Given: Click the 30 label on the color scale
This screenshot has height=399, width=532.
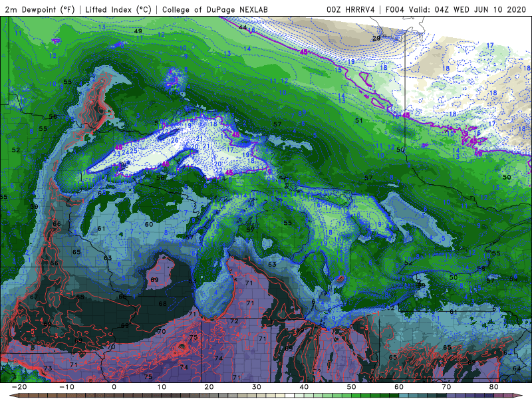Looking at the screenshot, I should click(257, 387).
